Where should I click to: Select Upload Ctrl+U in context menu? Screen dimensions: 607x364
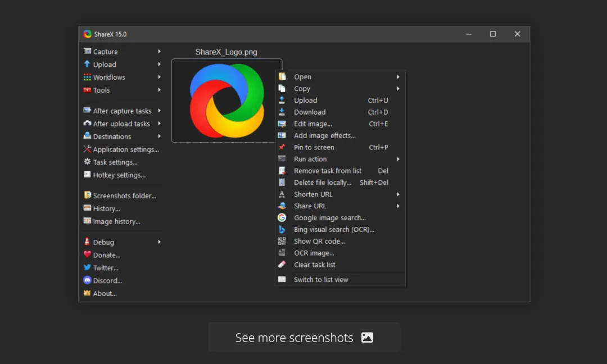coord(340,100)
